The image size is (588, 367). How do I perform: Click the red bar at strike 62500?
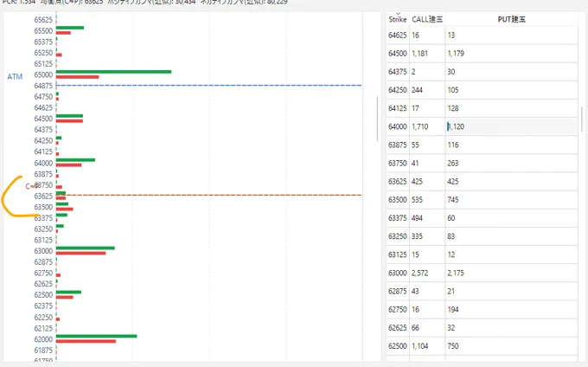tap(65, 297)
